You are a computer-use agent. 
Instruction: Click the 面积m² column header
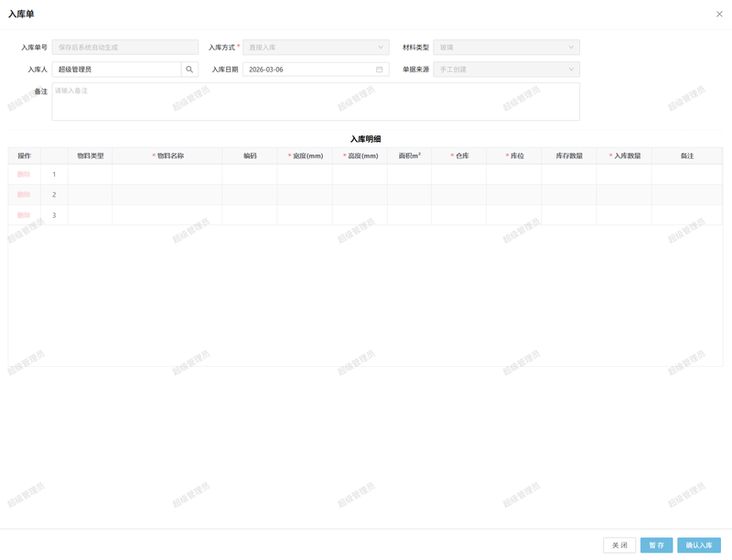(409, 156)
